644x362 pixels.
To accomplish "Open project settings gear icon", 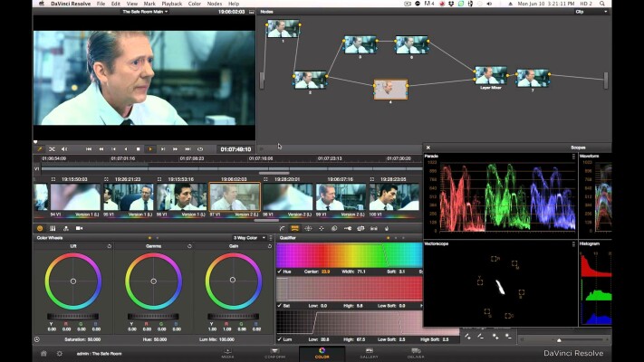I will (x=60, y=353).
